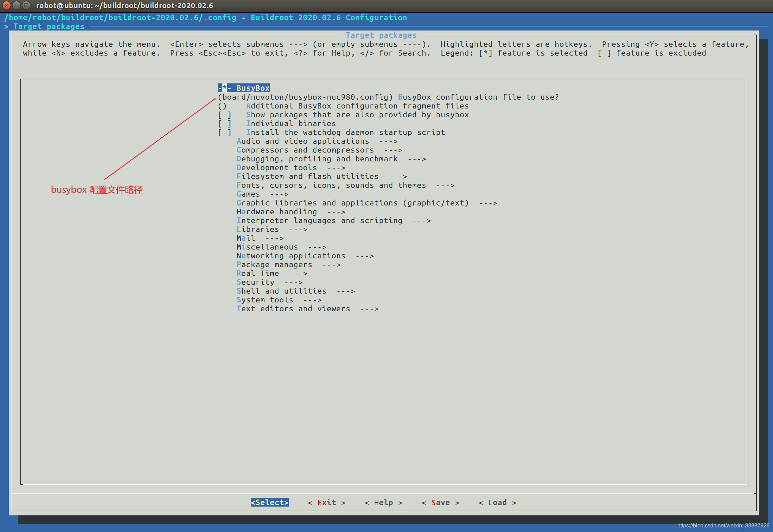Open the Development tools submenu
The image size is (773, 532).
(291, 168)
